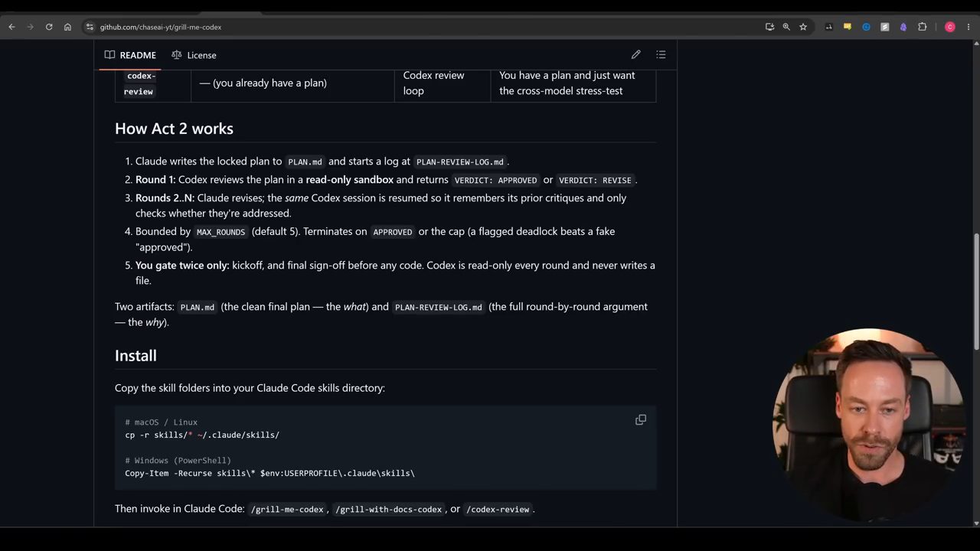Click the VERDICT: APPROVED code label
Screen dimensions: 980x551
495,181
